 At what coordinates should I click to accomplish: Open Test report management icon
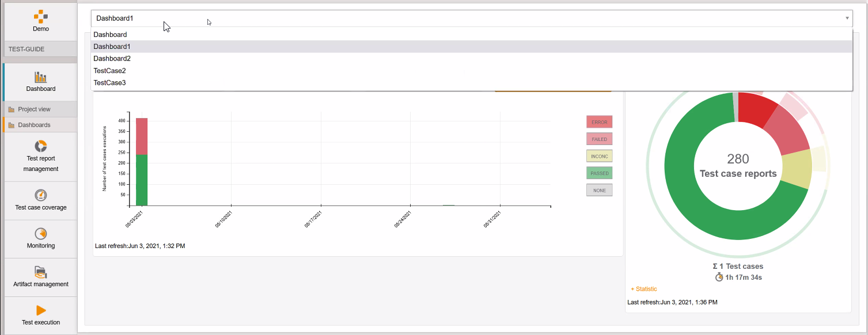41,146
